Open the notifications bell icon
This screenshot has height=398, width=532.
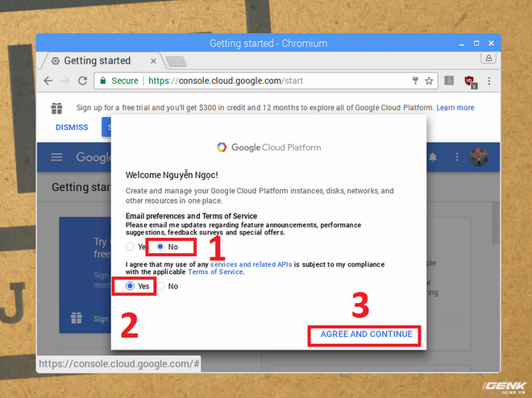433,157
